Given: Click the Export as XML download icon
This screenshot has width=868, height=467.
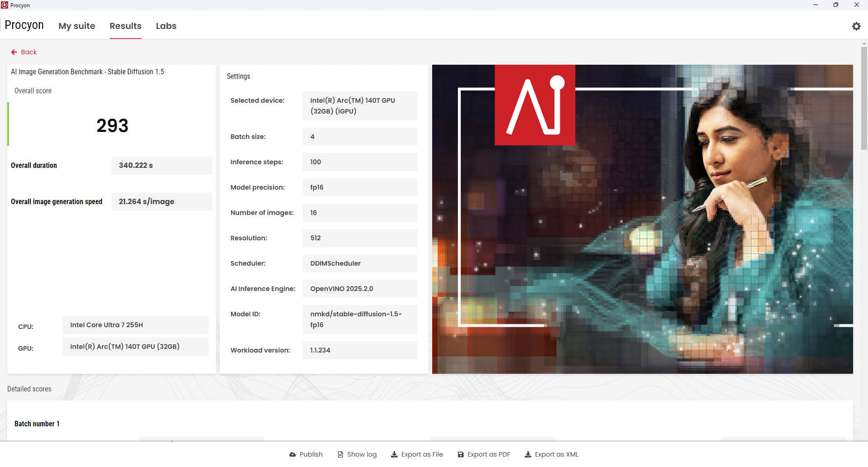Looking at the screenshot, I should point(528,454).
